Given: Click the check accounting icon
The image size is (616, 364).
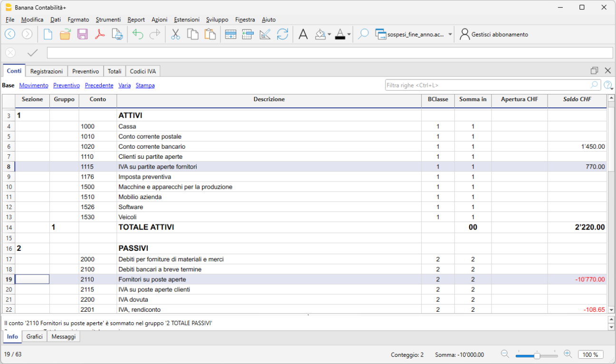Looking at the screenshot, I should pos(265,34).
